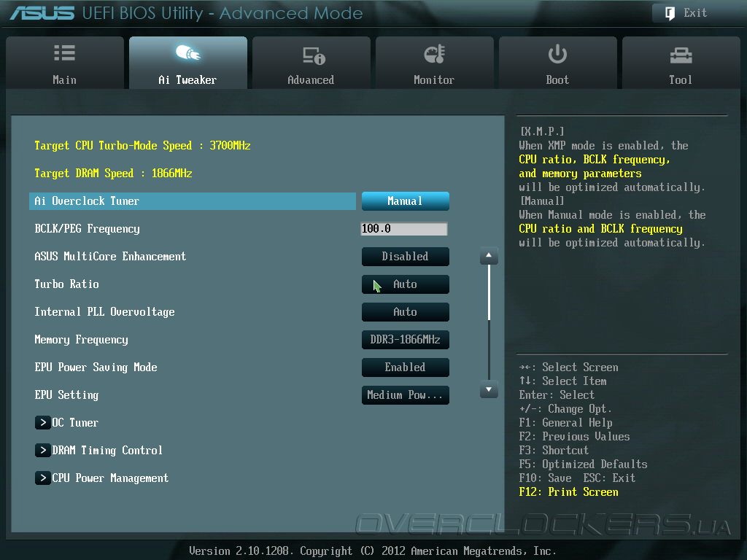Click the CPU Power Management text
The image size is (747, 560).
coord(110,478)
